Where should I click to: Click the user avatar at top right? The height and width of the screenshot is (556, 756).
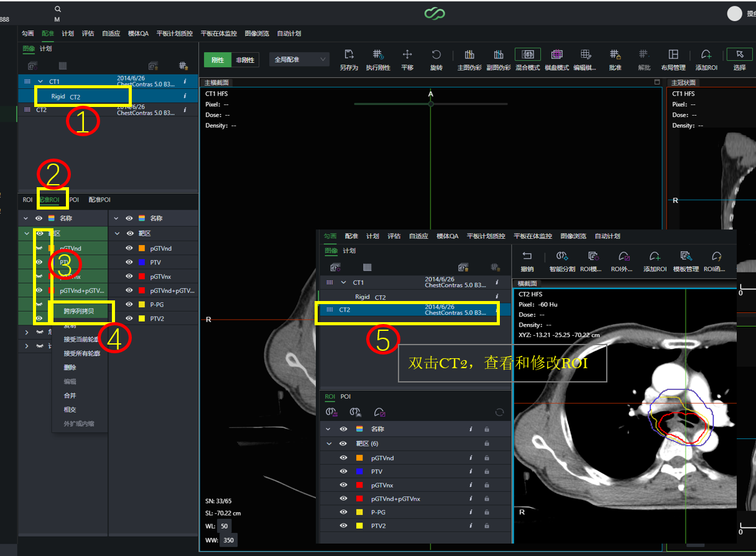(x=735, y=14)
